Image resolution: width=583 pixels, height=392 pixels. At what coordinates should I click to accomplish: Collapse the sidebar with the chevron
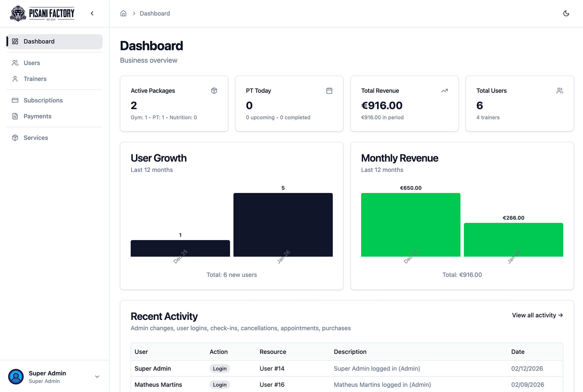[92, 14]
